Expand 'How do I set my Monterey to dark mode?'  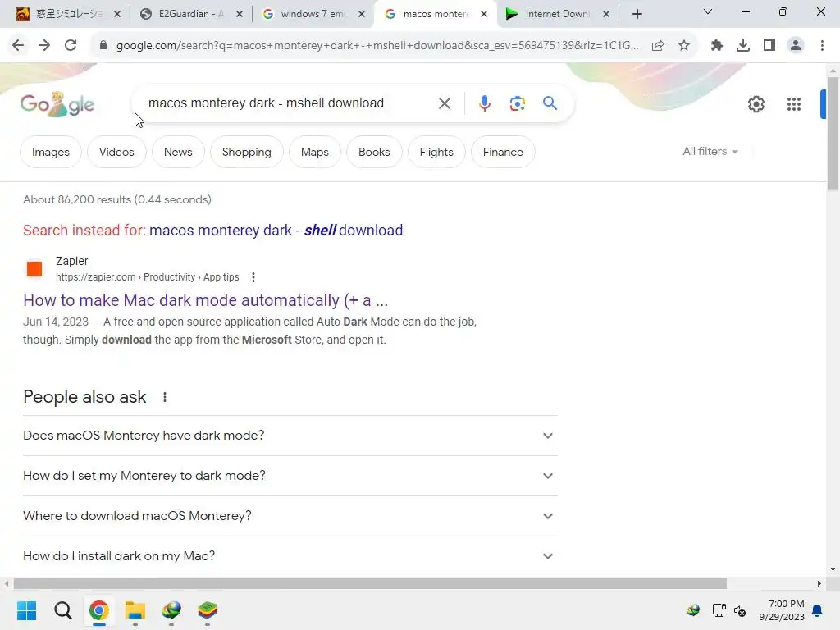click(x=290, y=476)
